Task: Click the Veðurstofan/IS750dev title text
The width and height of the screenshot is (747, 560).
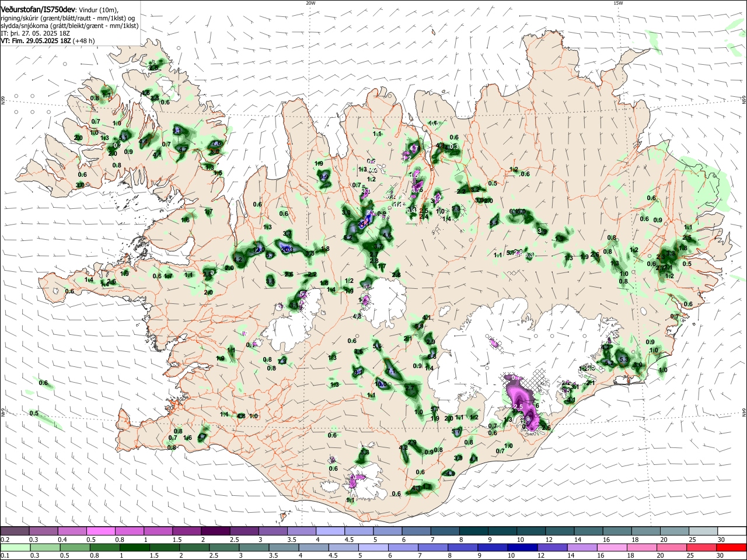Action: (38, 9)
